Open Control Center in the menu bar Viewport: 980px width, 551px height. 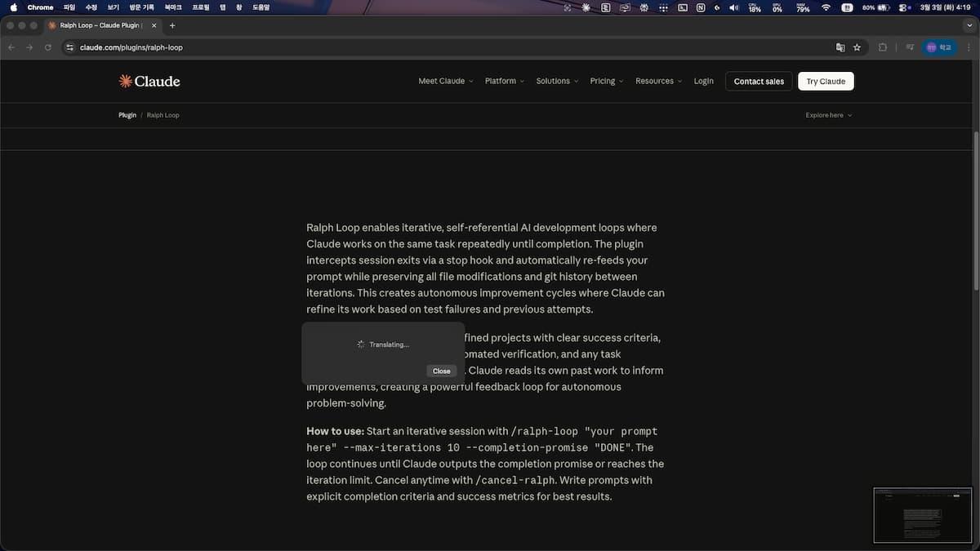click(x=905, y=7)
